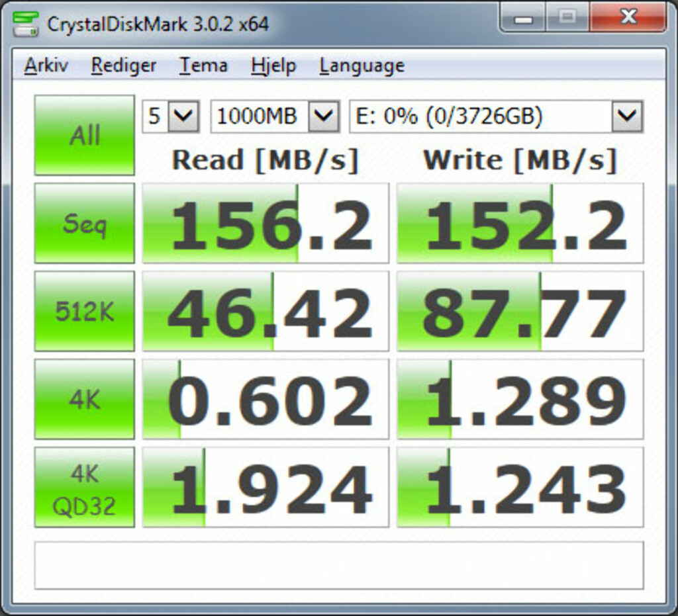The image size is (678, 616).
Task: Click the CrystalDiskMark app icon in title bar
Action: point(26,24)
